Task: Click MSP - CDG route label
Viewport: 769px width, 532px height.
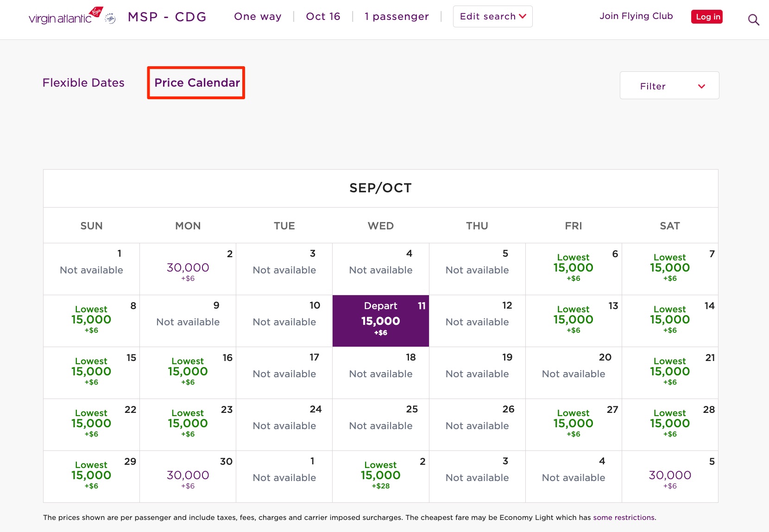Action: pyautogui.click(x=167, y=17)
